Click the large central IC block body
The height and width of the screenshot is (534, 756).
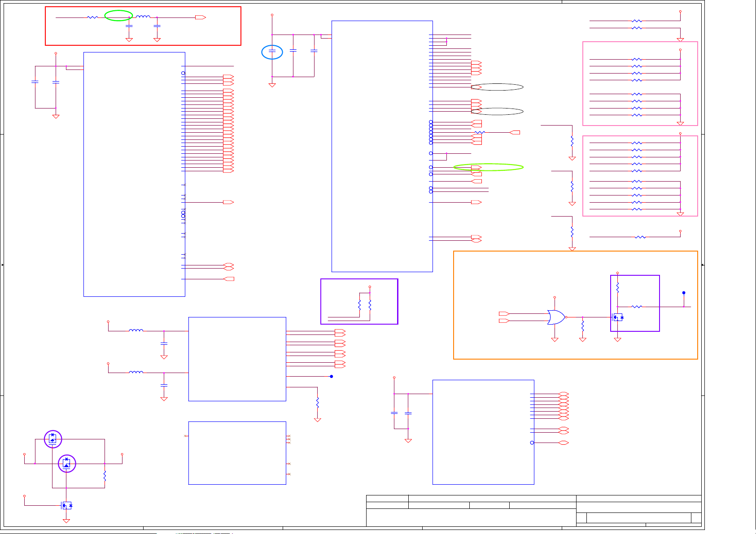[x=382, y=146]
